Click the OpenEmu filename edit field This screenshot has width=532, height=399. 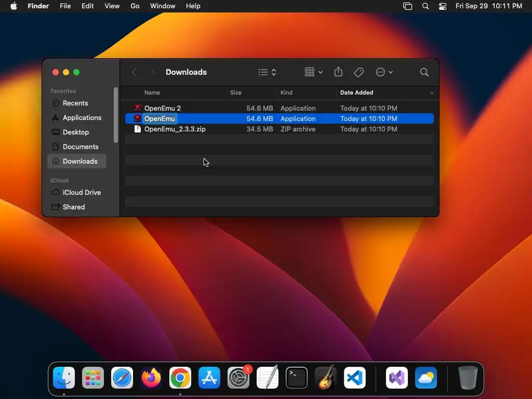[x=160, y=119]
